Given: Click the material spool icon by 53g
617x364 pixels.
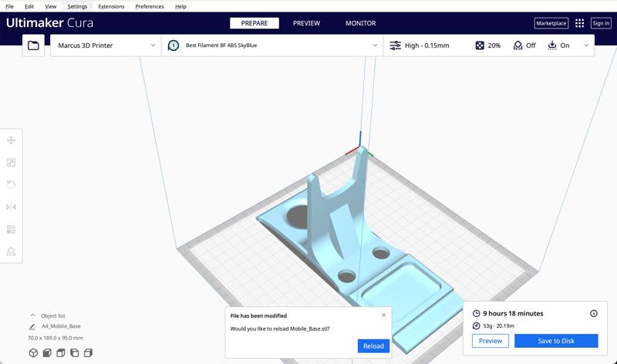Looking at the screenshot, I should [x=476, y=326].
